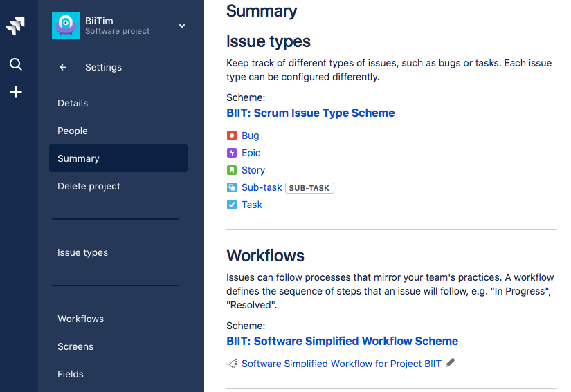
Task: Click the Workflows section heading
Action: coord(265,255)
